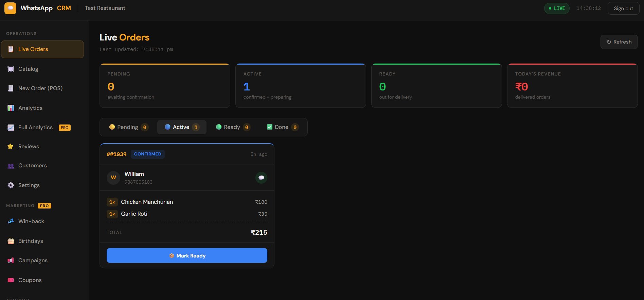Image resolution: width=644 pixels, height=300 pixels.
Task: Click the Birthdays cake icon
Action: pos(11,241)
